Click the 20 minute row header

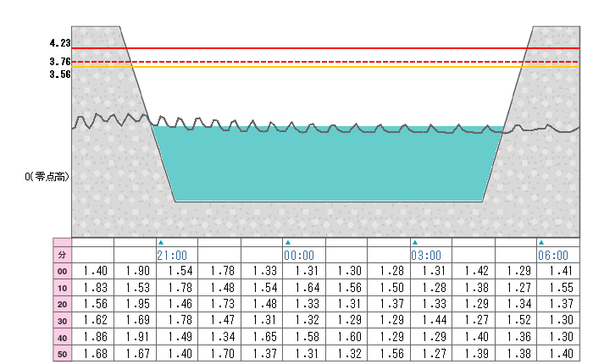63,304
